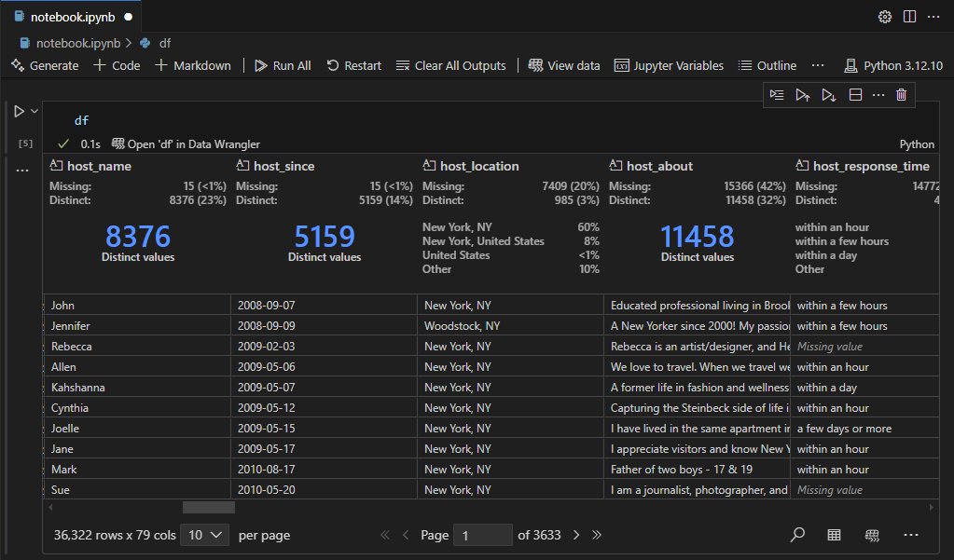
Task: Select the cell '2008-09-07'
Action: tap(325, 306)
